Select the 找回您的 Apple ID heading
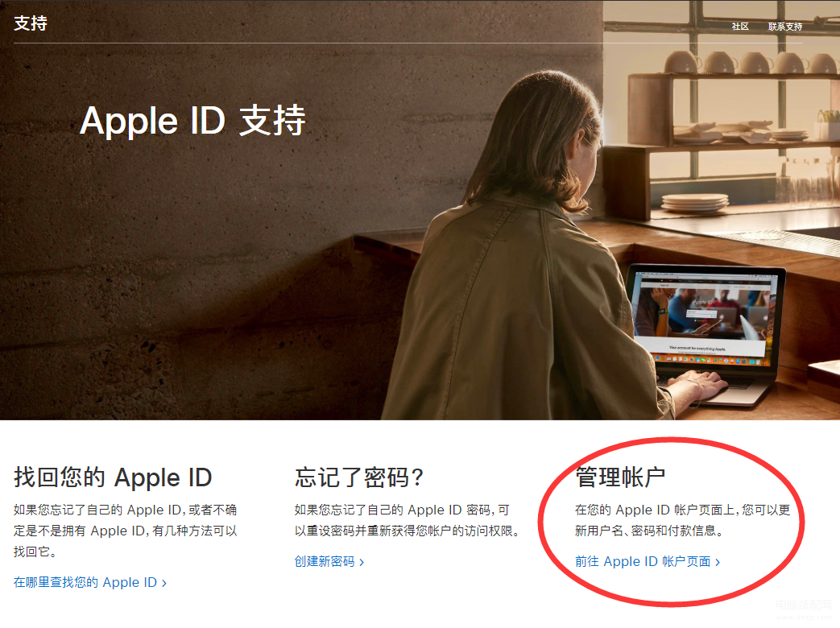Image resolution: width=840 pixels, height=628 pixels. [x=113, y=477]
